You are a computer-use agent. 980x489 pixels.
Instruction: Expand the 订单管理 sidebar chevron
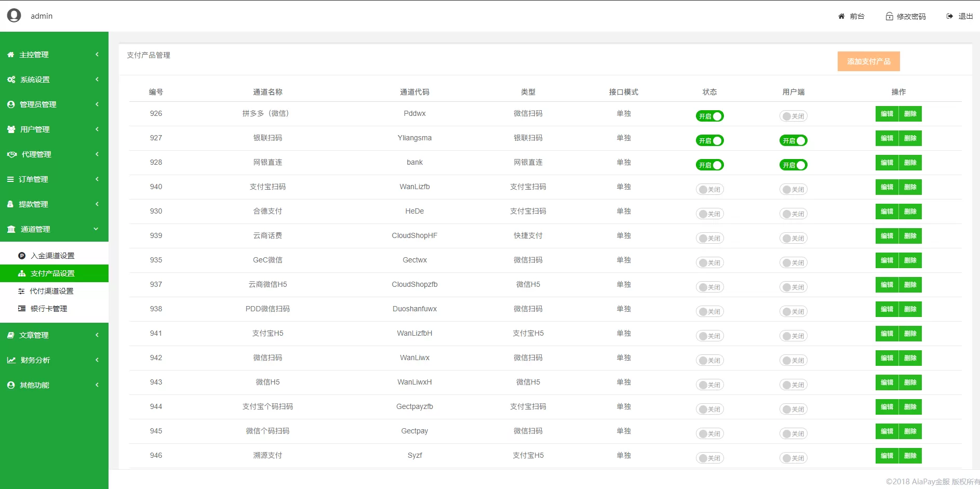97,179
